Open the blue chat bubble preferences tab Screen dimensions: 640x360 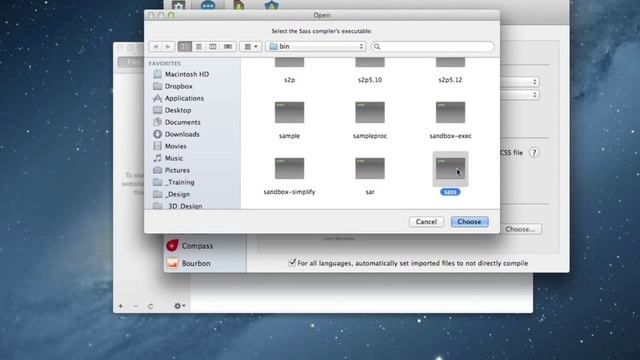point(208,5)
